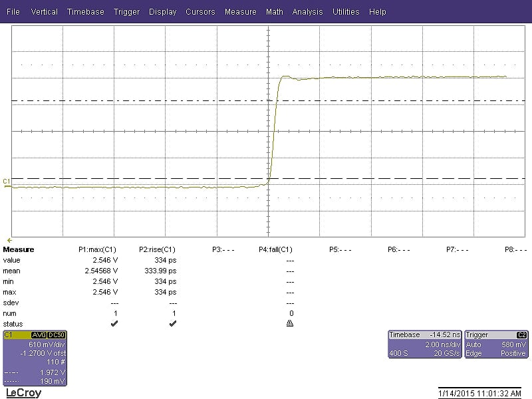
Task: Click the LeCroy logo
Action: click(x=23, y=393)
